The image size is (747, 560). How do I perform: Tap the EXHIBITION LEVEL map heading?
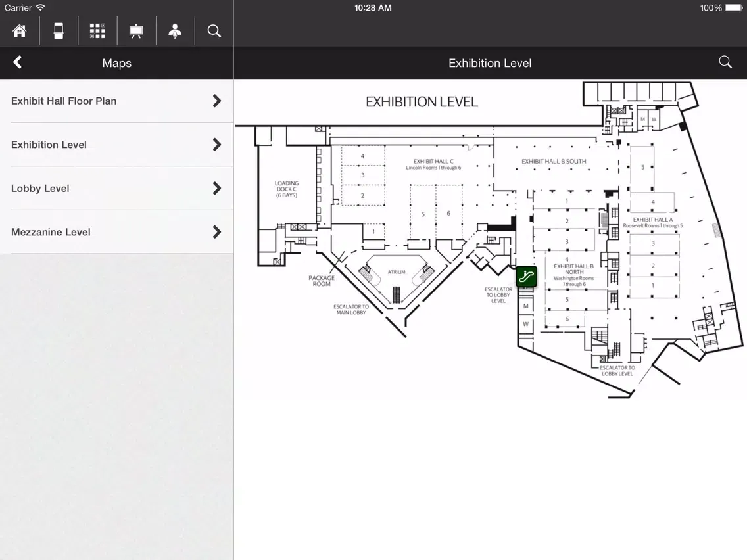(422, 102)
